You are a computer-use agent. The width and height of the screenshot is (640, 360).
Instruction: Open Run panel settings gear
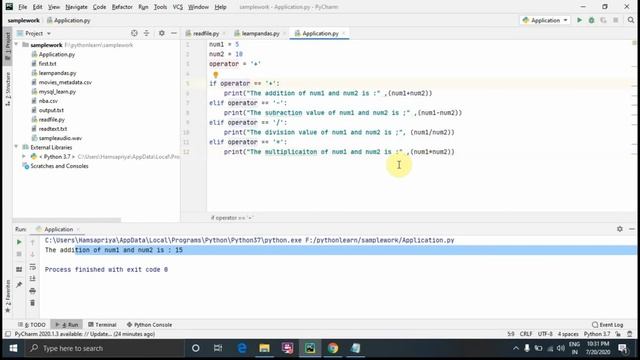click(x=620, y=229)
